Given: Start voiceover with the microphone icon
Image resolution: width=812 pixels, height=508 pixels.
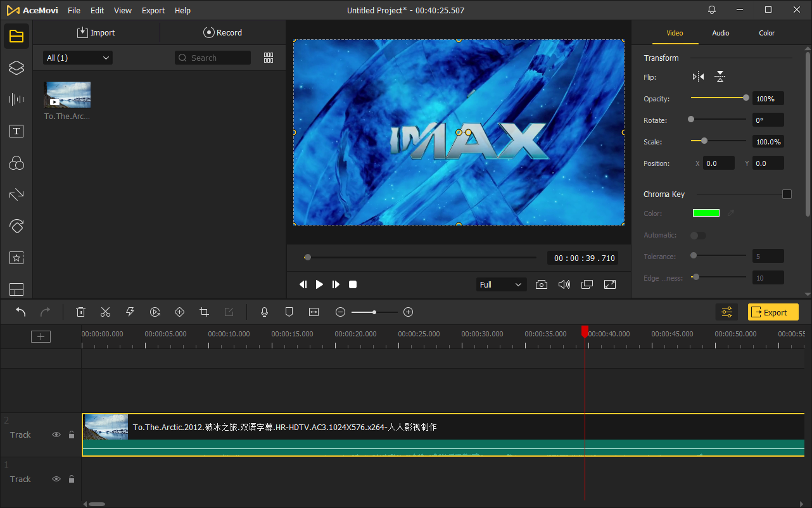Looking at the screenshot, I should tap(265, 312).
